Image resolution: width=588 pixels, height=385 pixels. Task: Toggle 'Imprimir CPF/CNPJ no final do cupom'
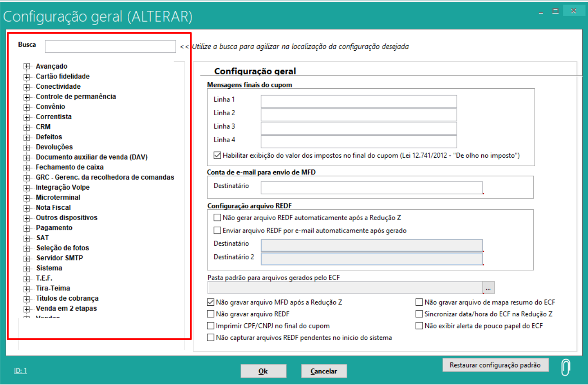tap(211, 326)
